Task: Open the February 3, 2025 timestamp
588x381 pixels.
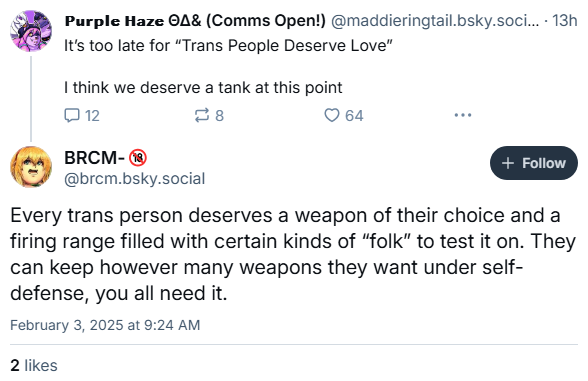Action: coord(105,325)
